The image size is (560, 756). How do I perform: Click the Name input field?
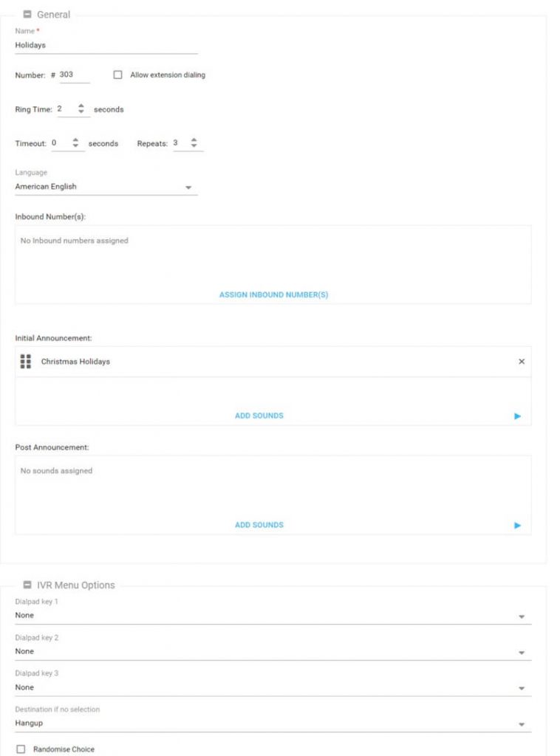click(106, 45)
